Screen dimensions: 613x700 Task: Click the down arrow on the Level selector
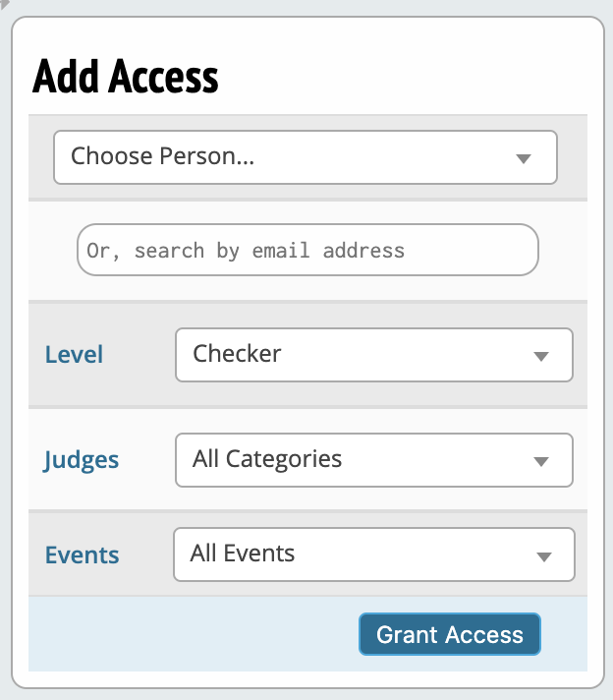540,357
